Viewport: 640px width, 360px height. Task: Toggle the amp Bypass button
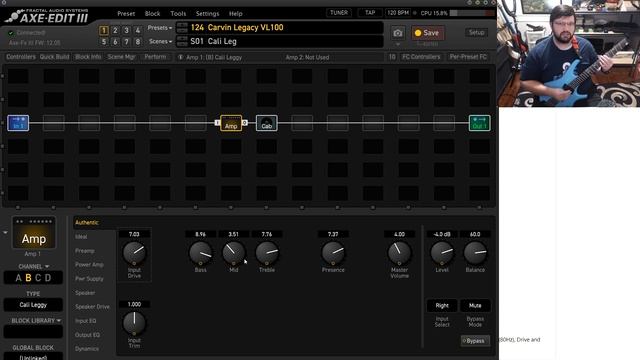coord(475,341)
